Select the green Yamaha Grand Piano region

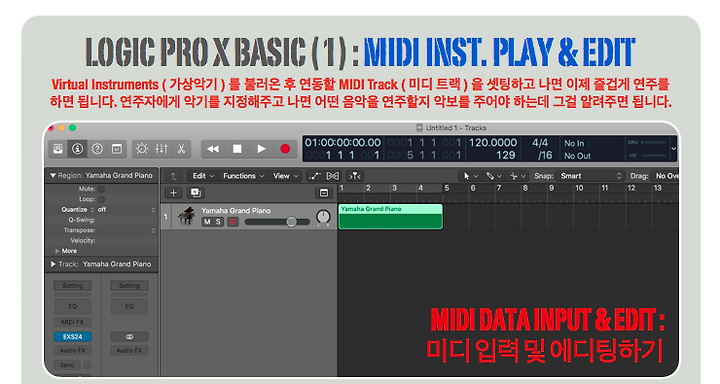(x=390, y=216)
